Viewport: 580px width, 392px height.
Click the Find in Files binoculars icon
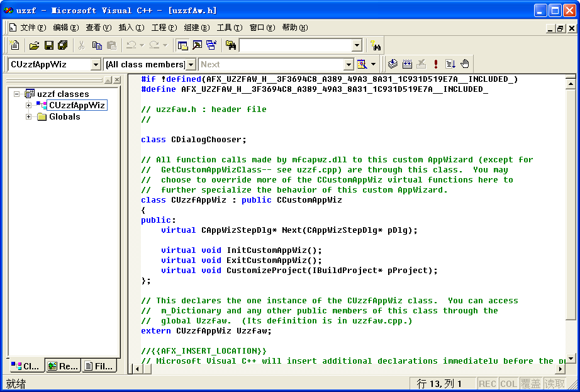[x=231, y=45]
